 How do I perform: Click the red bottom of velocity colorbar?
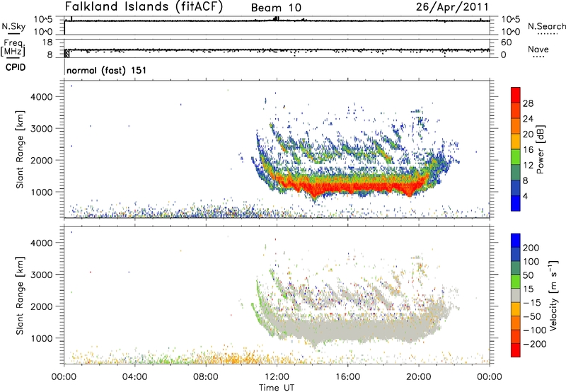tap(516, 350)
